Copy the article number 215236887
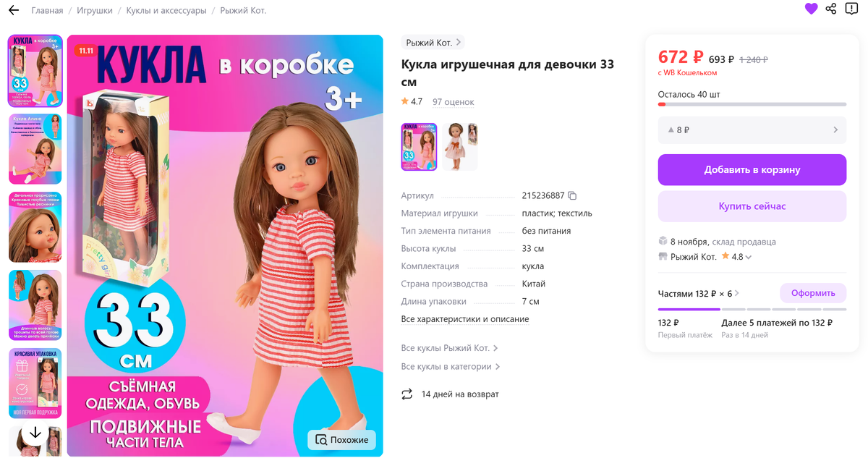The width and height of the screenshot is (868, 466). (572, 195)
